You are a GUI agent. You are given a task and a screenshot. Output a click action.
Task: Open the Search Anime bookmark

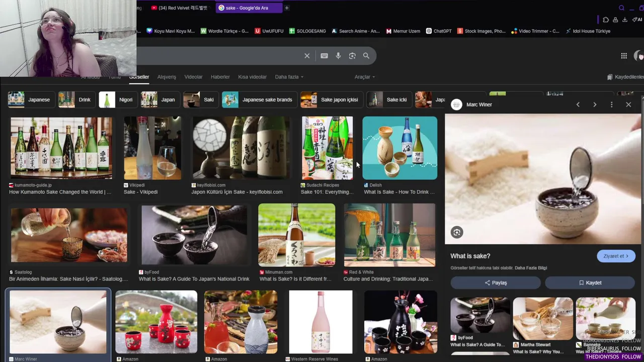(356, 31)
